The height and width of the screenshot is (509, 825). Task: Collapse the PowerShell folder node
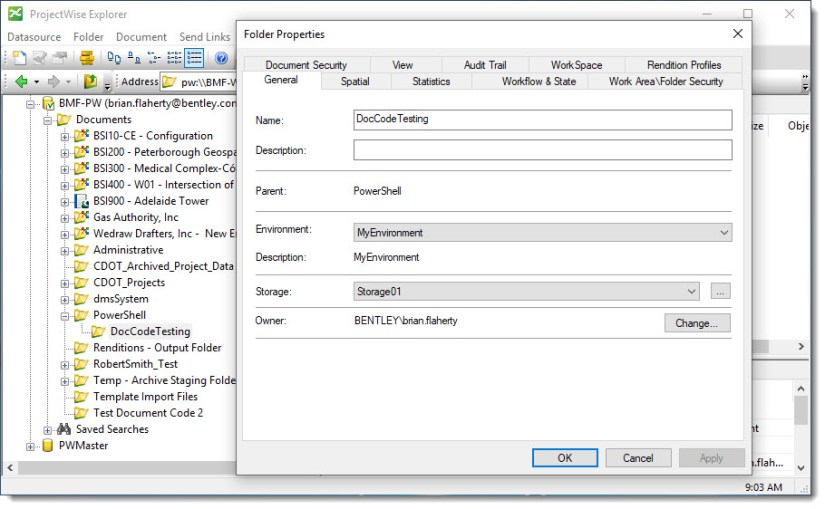pyautogui.click(x=65, y=316)
